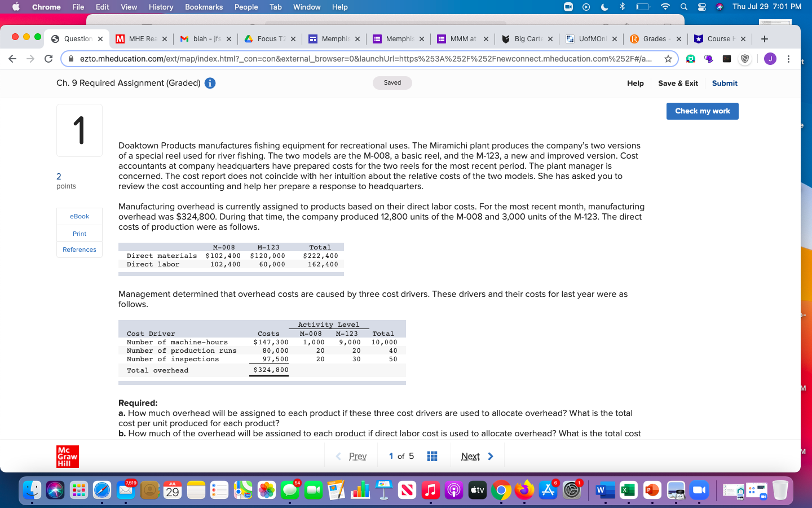Open the Chrome three-dot settings menu
812x508 pixels.
pyautogui.click(x=789, y=59)
